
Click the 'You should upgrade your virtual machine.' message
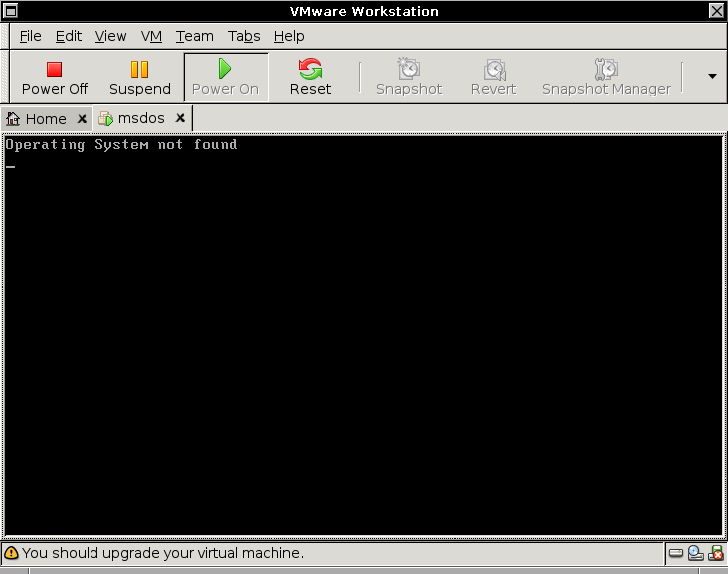(x=163, y=553)
